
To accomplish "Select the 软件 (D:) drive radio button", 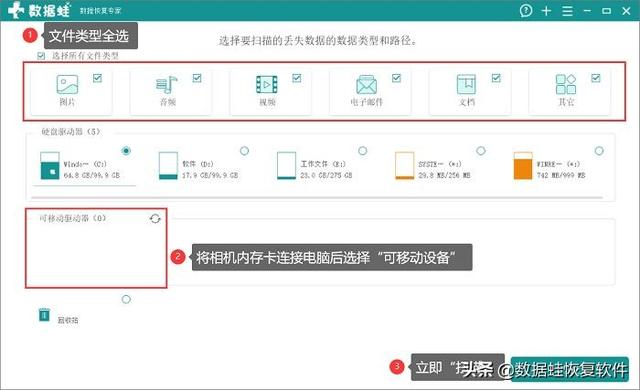I will (x=244, y=151).
